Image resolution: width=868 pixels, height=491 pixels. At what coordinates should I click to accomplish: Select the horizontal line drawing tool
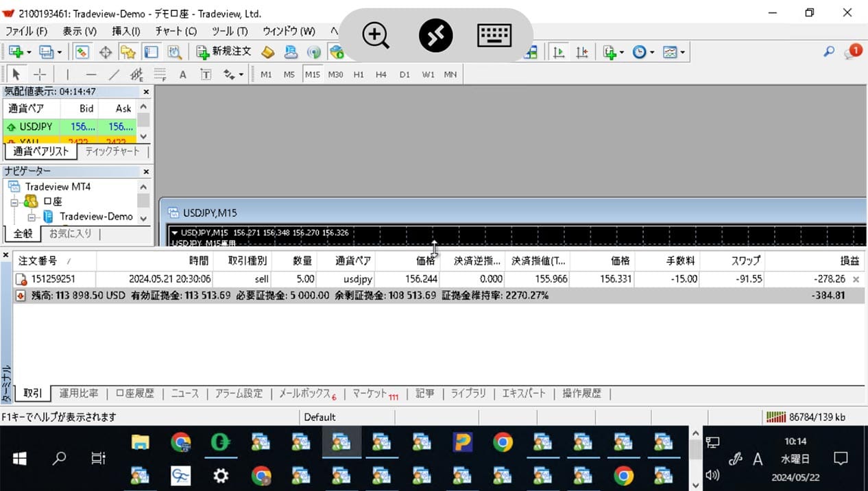point(91,74)
